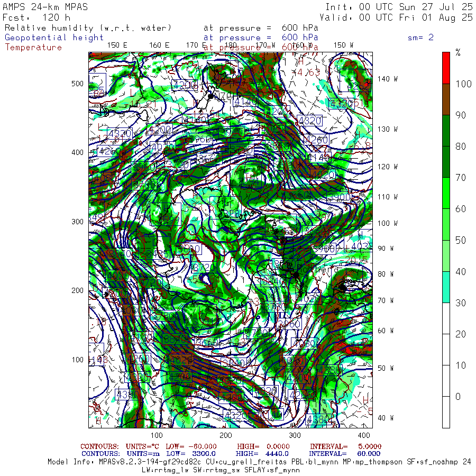Viewport: 476px width, 476px height.
Task: Click the colorbar value label '70'
Action: pos(461,178)
